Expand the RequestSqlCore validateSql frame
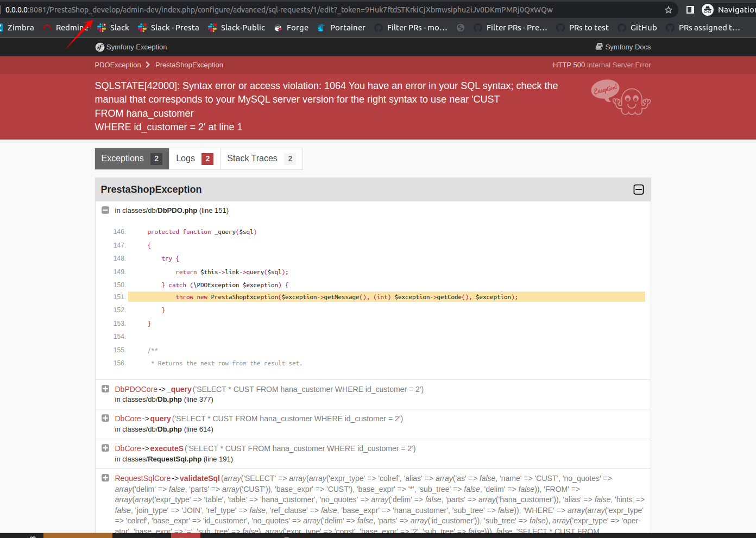The height and width of the screenshot is (538, 756). point(105,478)
